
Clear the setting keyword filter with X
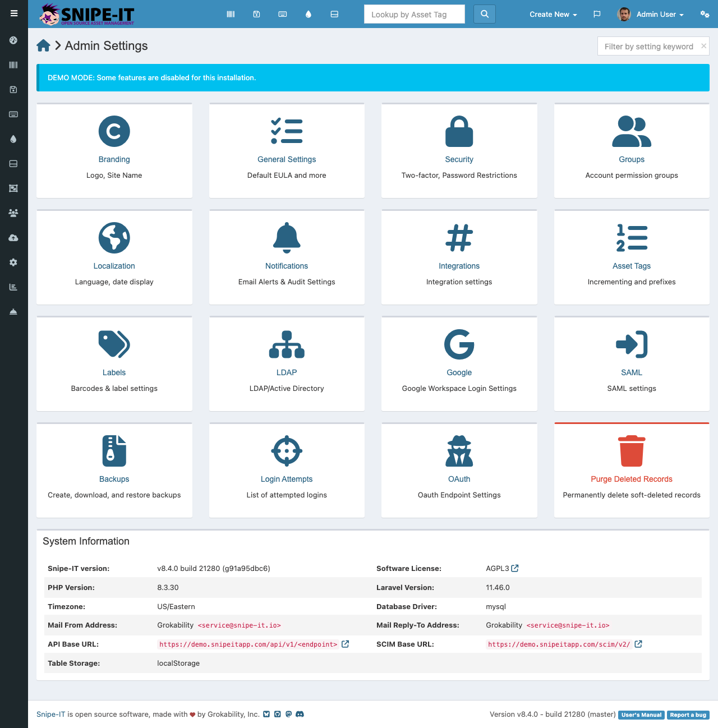[703, 46]
